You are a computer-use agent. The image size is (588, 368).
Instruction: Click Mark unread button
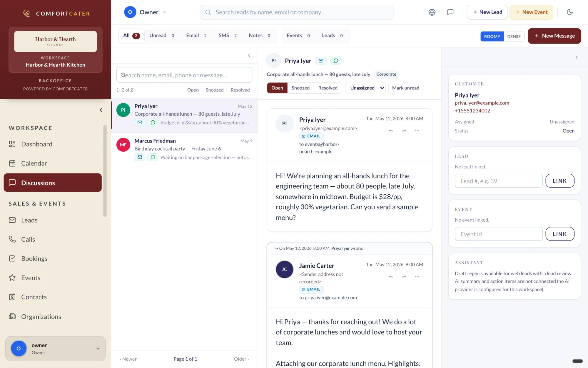pyautogui.click(x=405, y=88)
